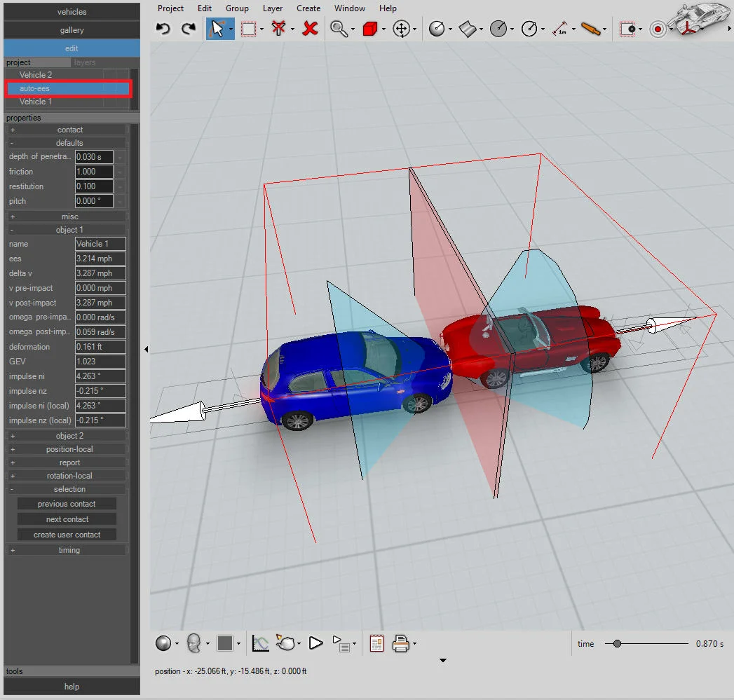Screen dimensions: 734x700
Task: Open the tools panel
Action: pyautogui.click(x=72, y=671)
